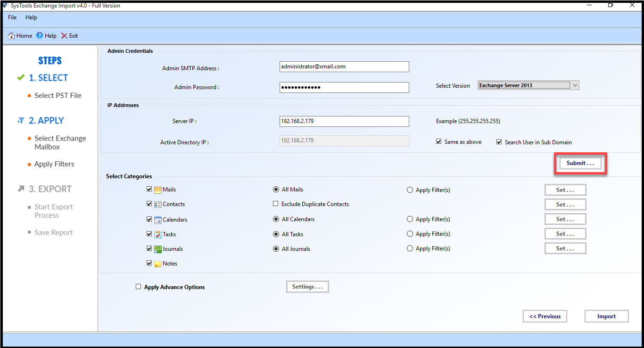Click the Home house icon in toolbar
This screenshot has height=348, width=644.
[11, 35]
